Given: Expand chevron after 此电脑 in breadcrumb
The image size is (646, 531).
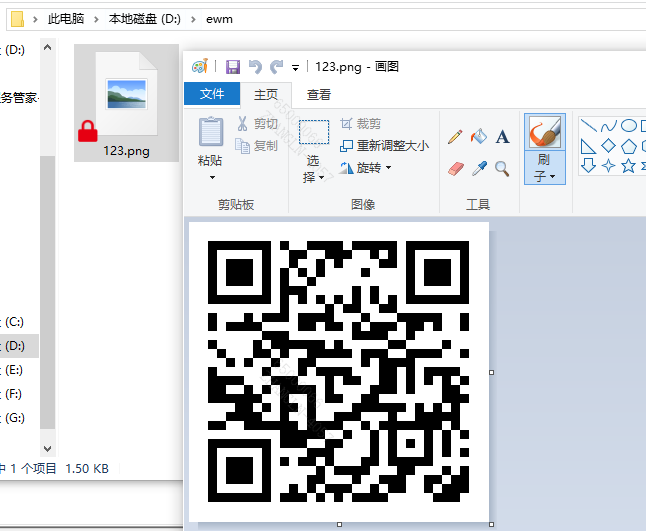Looking at the screenshot, I should pyautogui.click(x=96, y=19).
